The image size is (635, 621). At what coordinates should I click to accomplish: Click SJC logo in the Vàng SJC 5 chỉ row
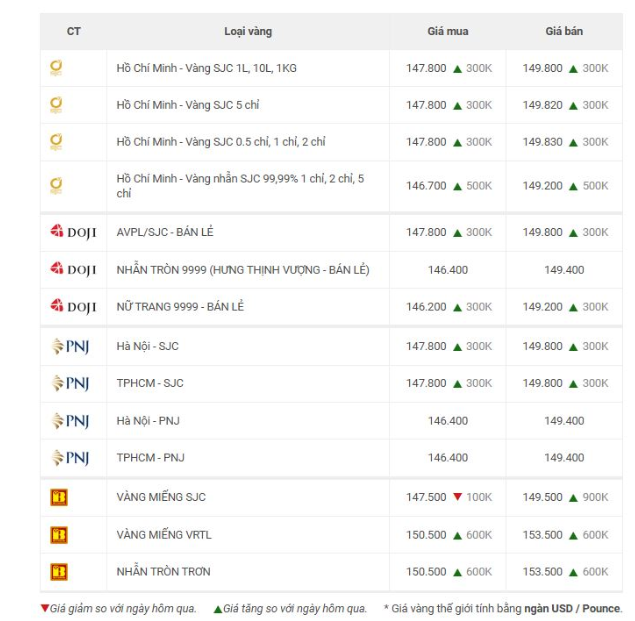(x=57, y=105)
